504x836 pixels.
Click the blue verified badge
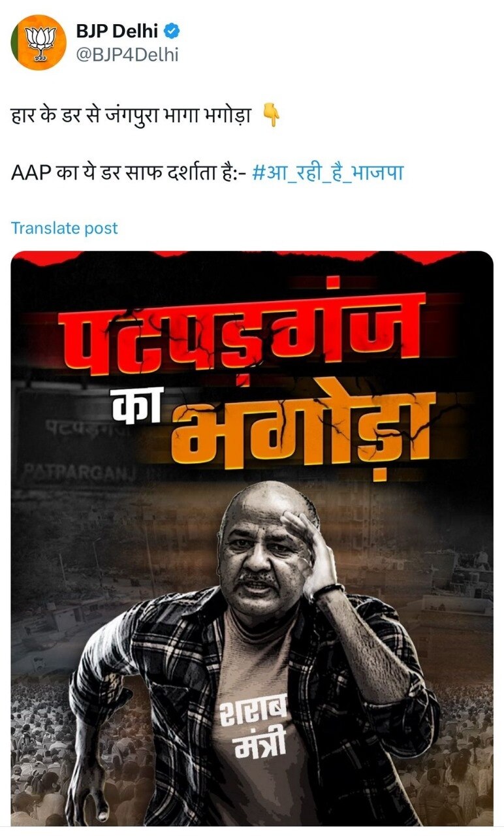[x=172, y=30]
